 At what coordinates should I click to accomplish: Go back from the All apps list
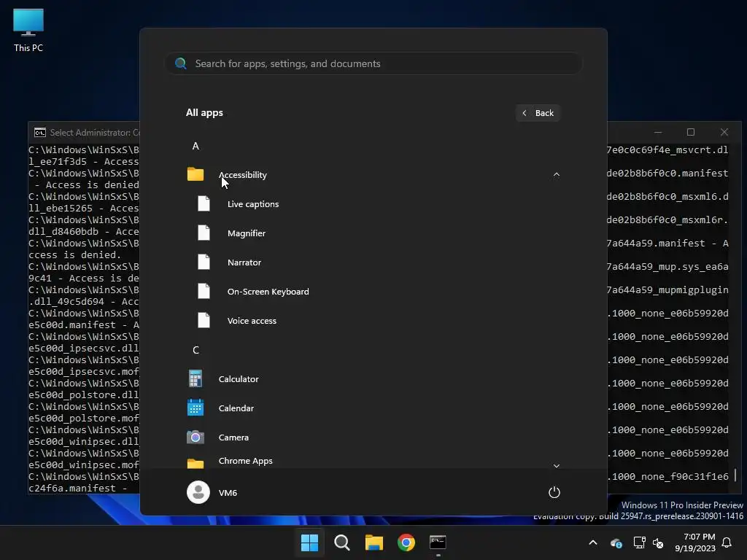pos(538,113)
